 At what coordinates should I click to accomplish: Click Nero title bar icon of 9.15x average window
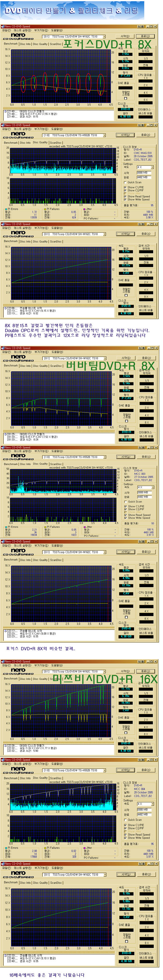click(3, 224)
